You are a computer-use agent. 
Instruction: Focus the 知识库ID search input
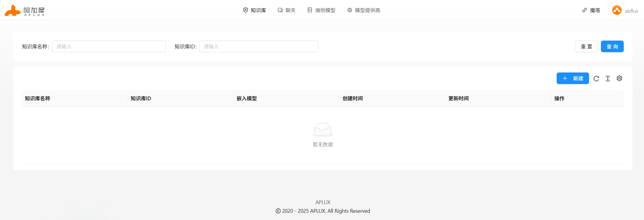point(259,46)
